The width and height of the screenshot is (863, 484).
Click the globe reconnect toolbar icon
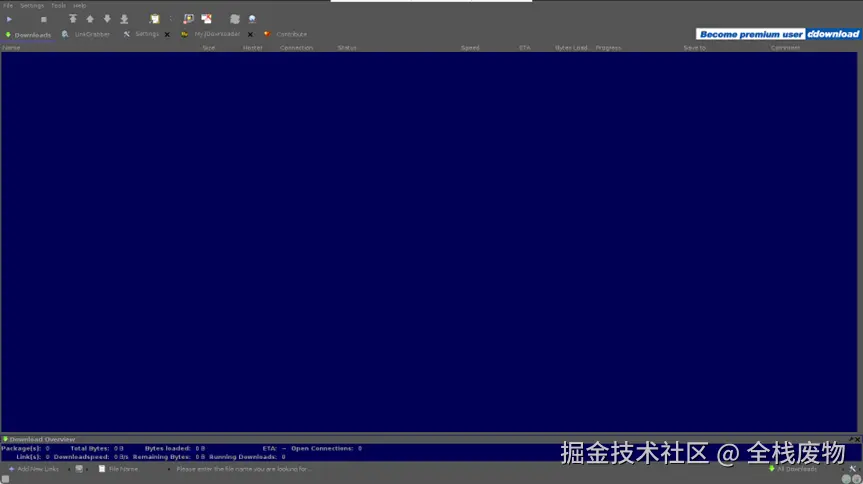pyautogui.click(x=252, y=19)
